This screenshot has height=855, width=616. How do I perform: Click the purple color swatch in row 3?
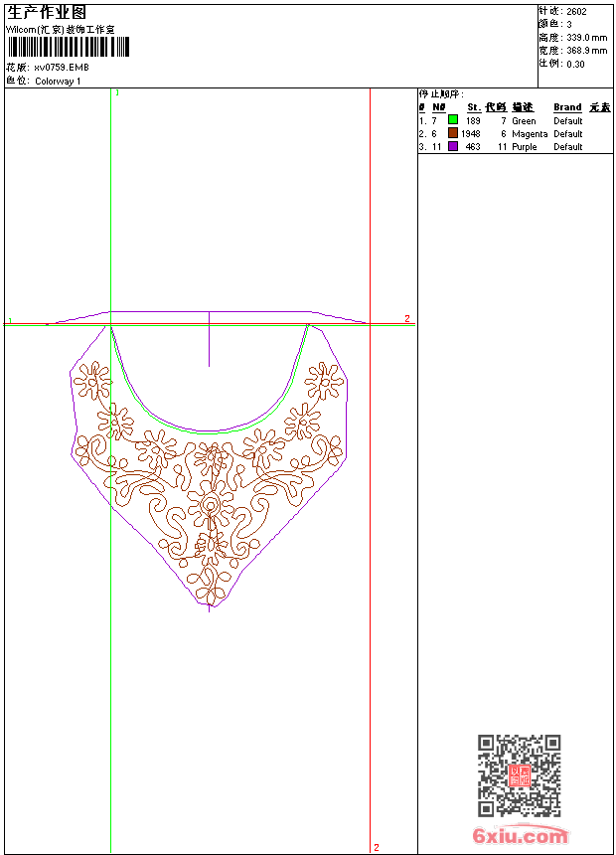tap(452, 145)
